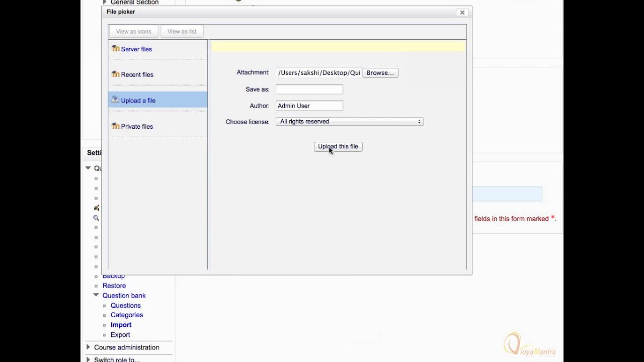Close the File picker dialog

(462, 13)
